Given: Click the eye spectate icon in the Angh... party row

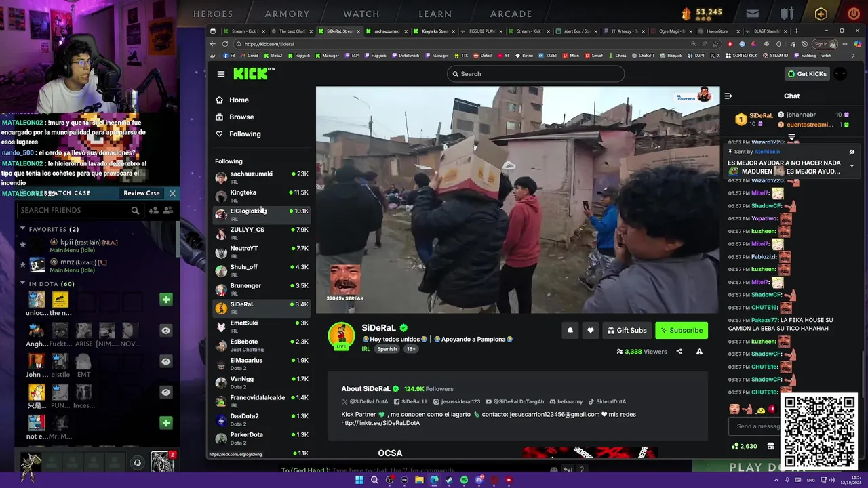Looking at the screenshot, I should click(x=165, y=330).
